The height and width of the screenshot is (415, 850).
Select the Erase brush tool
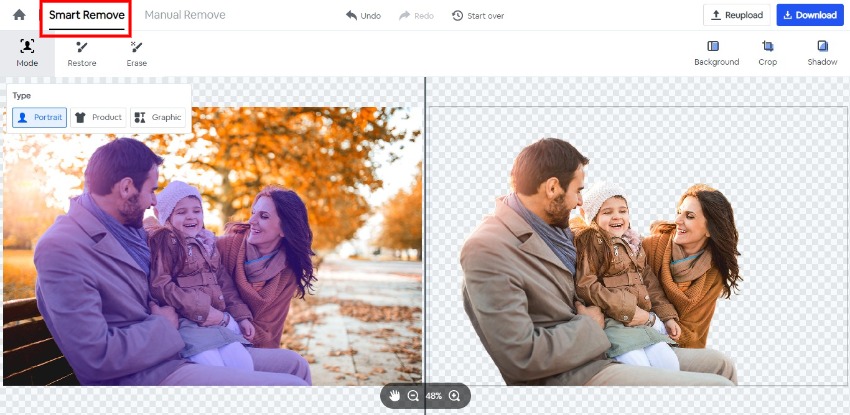(137, 53)
